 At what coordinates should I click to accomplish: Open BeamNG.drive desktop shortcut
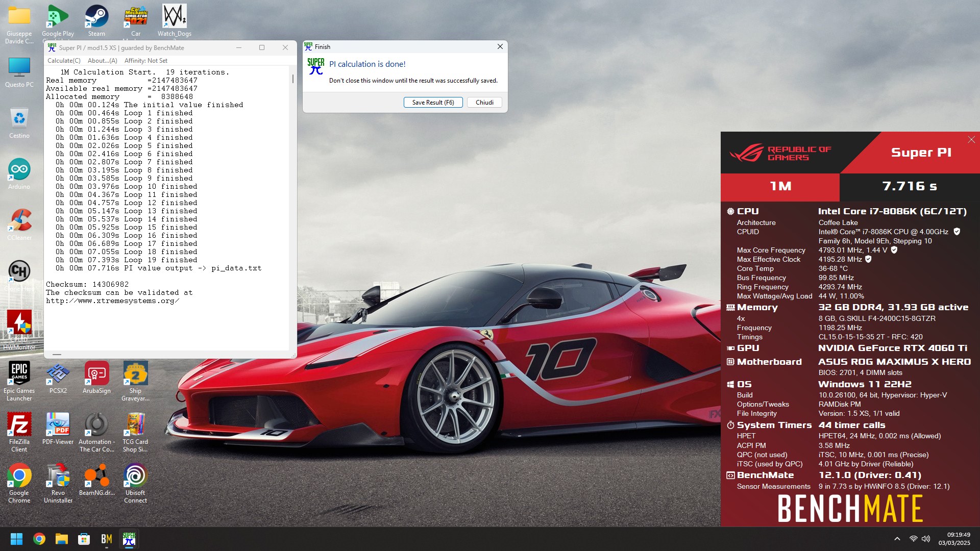[96, 481]
